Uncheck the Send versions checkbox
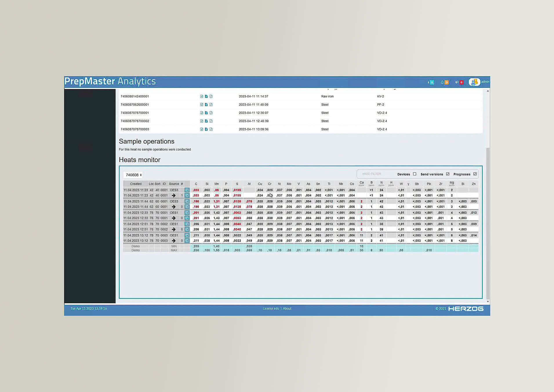This screenshot has width=554, height=392. coord(448,174)
